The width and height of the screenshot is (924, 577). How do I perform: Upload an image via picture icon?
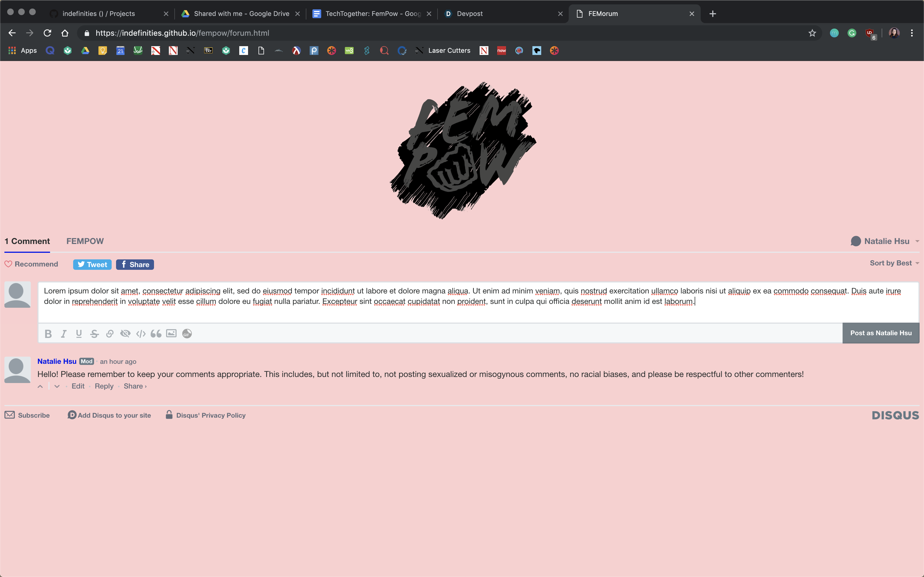point(171,334)
